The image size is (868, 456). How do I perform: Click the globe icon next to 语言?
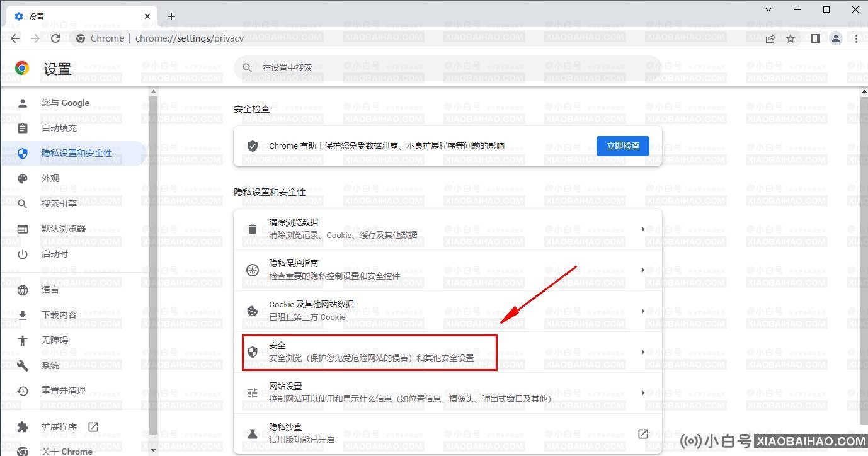(23, 290)
